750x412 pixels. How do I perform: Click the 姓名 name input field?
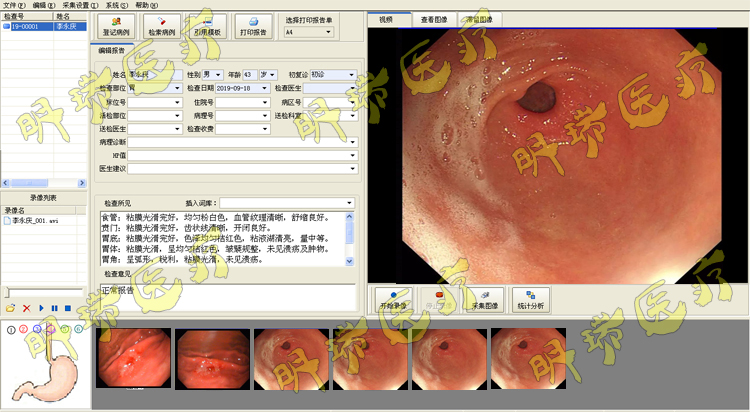155,75
